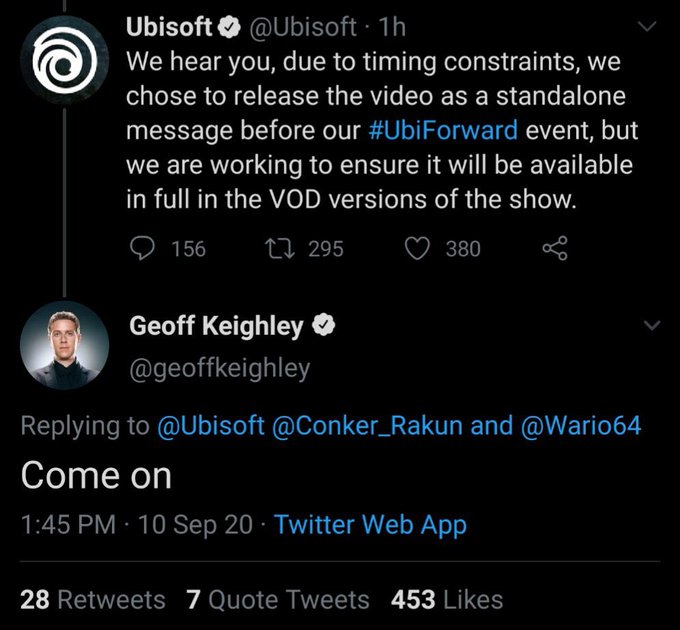Open @Conker_Rakun profile link

367,425
